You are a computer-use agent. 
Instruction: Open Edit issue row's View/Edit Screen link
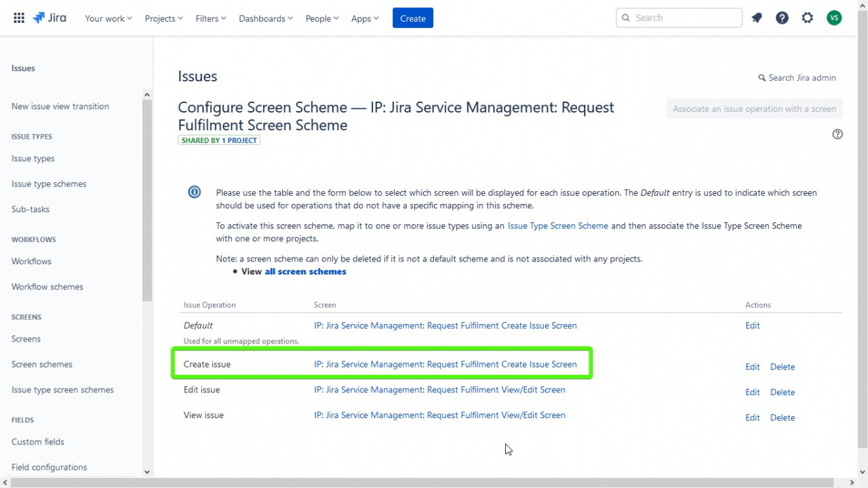439,390
